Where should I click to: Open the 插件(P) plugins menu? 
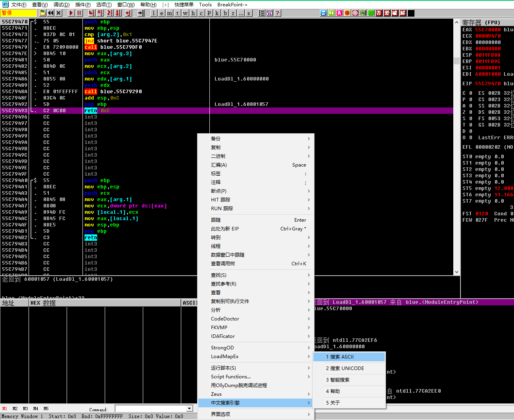[x=83, y=5]
